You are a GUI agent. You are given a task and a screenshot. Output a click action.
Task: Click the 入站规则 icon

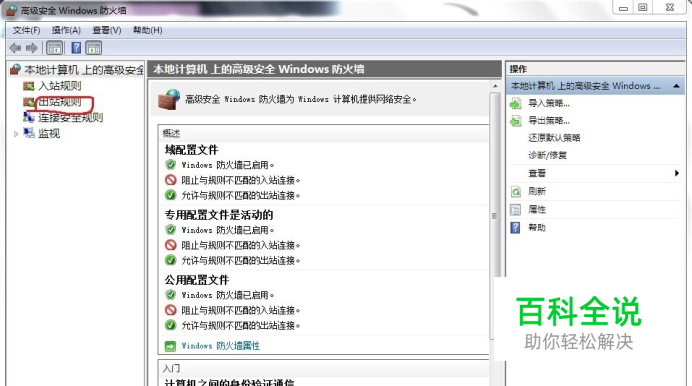(x=29, y=86)
